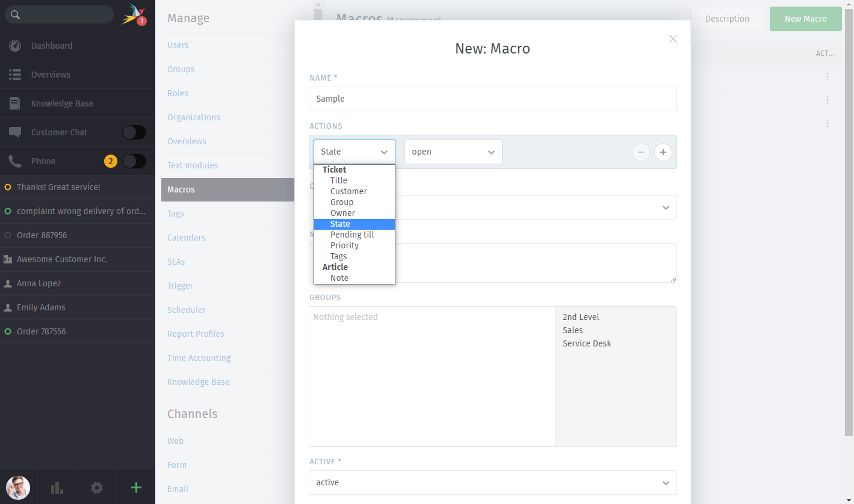The width and height of the screenshot is (854, 504).
Task: Click the Name input field
Action: 493,99
